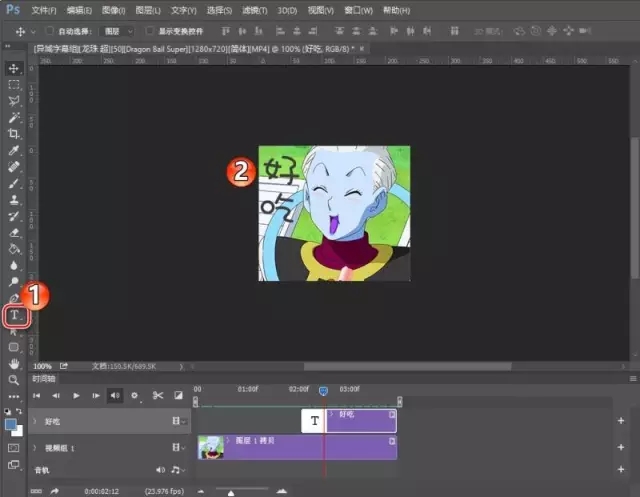Add media to the 好吃 track
Screen dimensions: 640x497
click(x=620, y=420)
